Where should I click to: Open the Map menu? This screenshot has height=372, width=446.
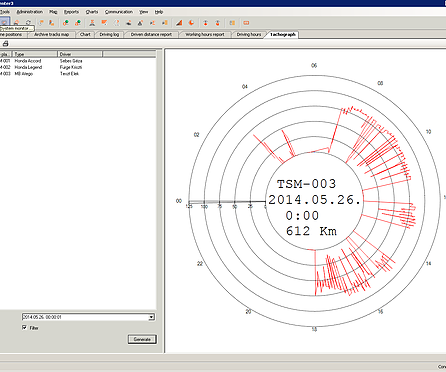pyautogui.click(x=53, y=12)
